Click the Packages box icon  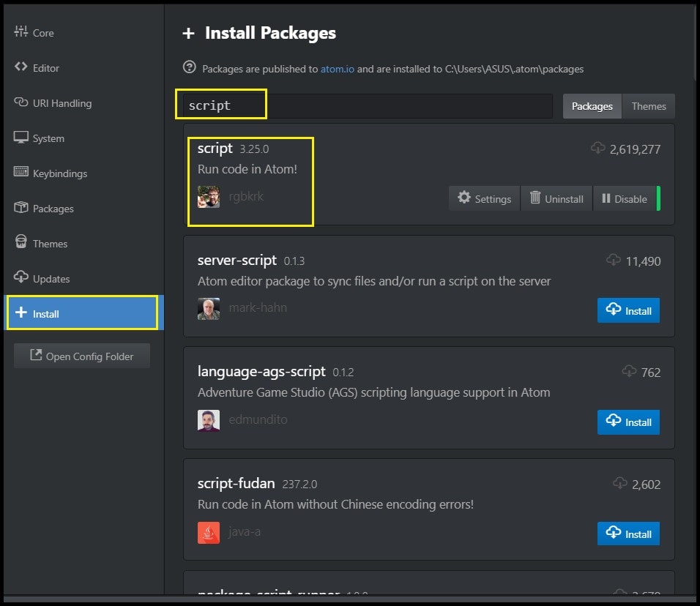[21, 208]
